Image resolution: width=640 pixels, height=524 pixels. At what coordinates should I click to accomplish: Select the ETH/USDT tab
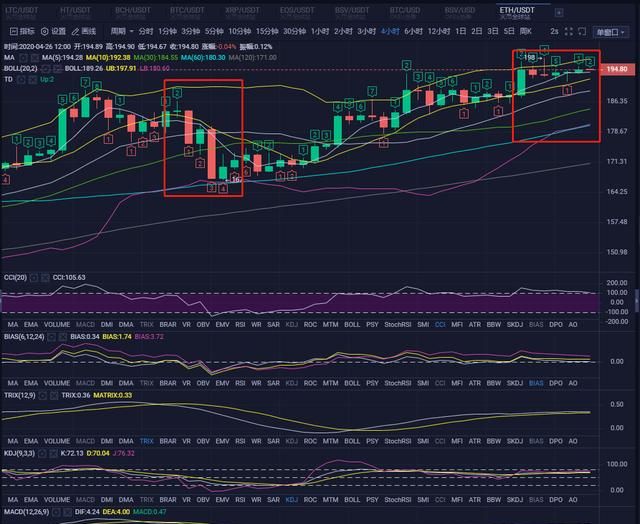[x=517, y=12]
